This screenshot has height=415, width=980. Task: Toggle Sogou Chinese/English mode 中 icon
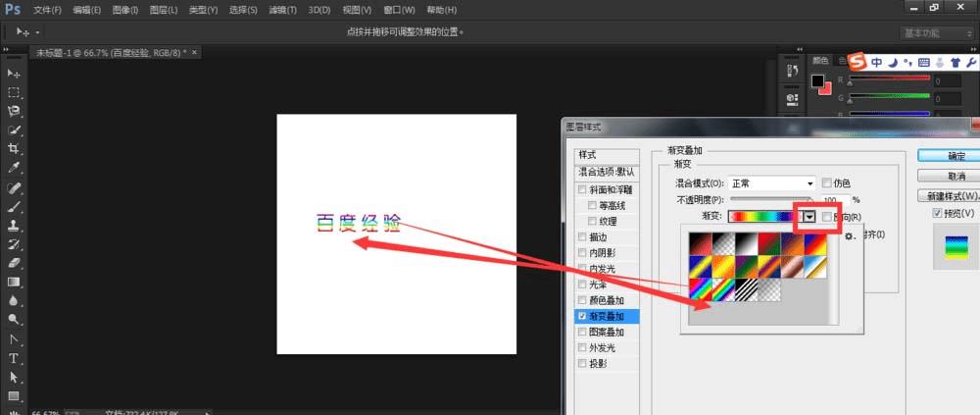(877, 62)
